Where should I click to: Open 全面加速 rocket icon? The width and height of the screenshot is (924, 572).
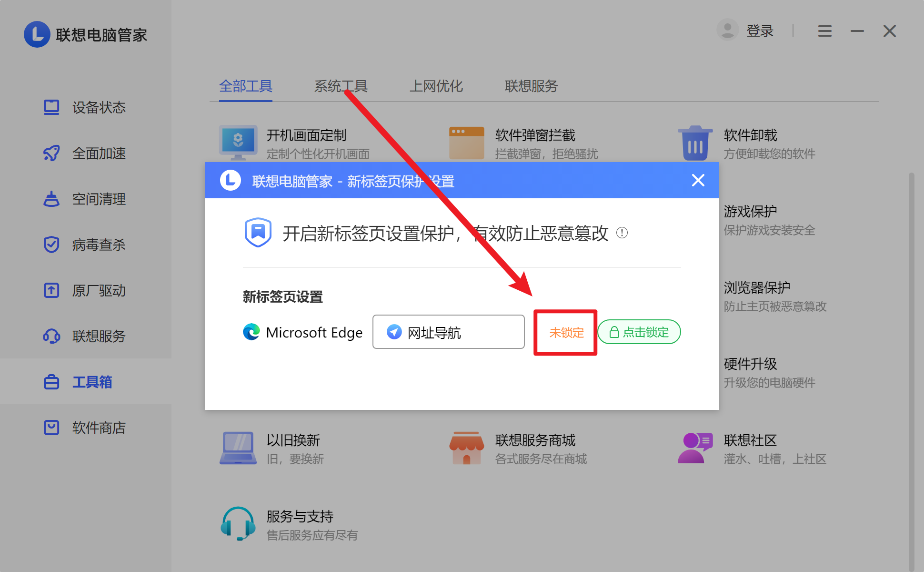[51, 153]
